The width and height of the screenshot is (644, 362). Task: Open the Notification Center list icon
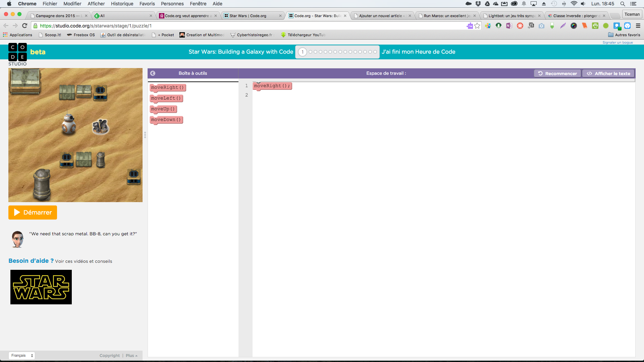pos(633,4)
